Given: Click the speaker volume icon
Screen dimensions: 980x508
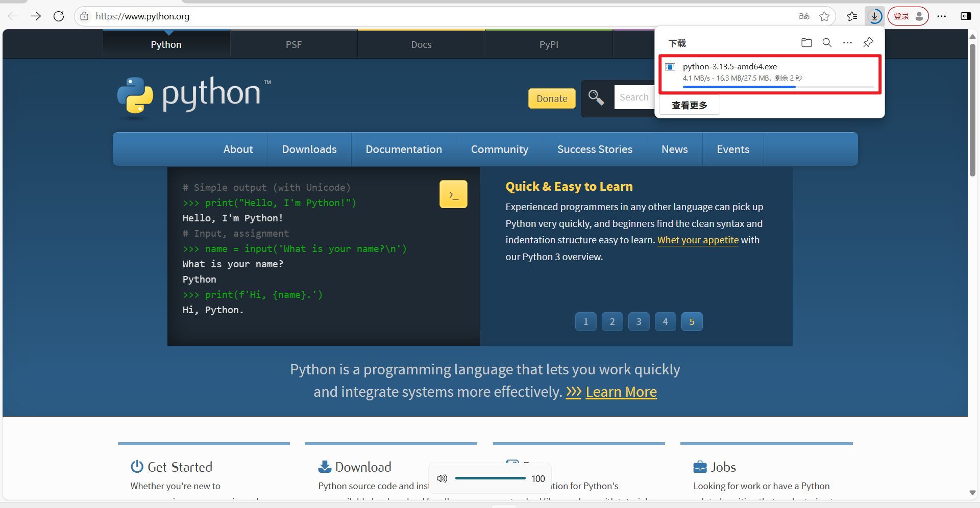Looking at the screenshot, I should tap(442, 478).
